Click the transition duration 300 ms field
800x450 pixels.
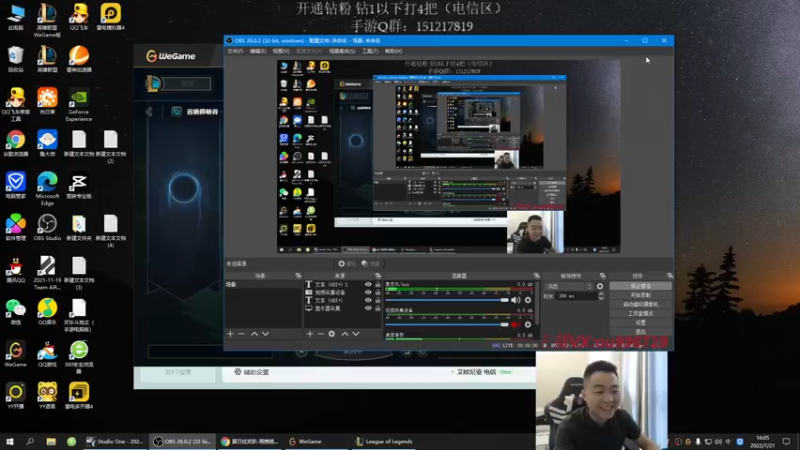coord(577,296)
